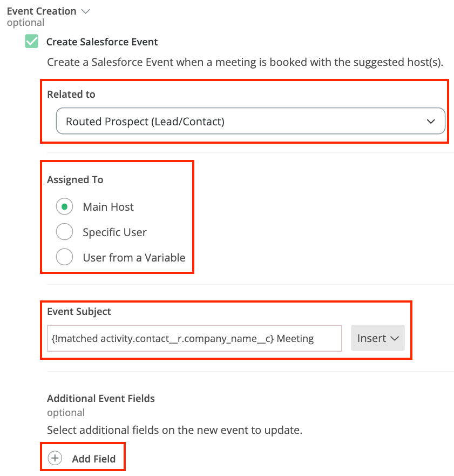Open the Routed Prospect (Lead/Contact) dropdown
The width and height of the screenshot is (454, 476).
(x=250, y=122)
